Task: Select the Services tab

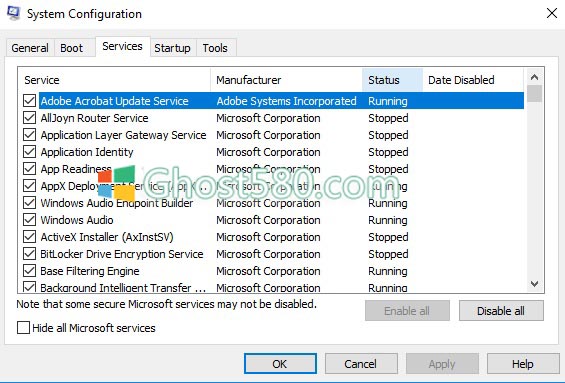Action: (x=123, y=46)
